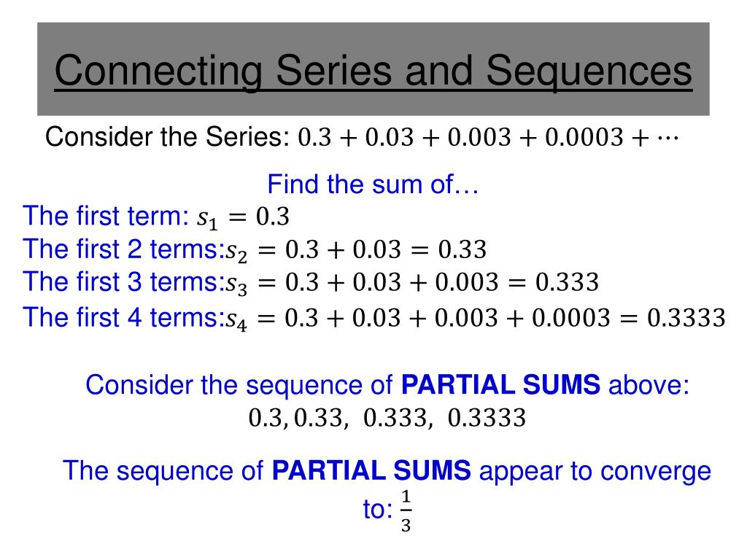The height and width of the screenshot is (560, 747).
Task: Click the 0.3333 result of s4
Action: click(686, 318)
